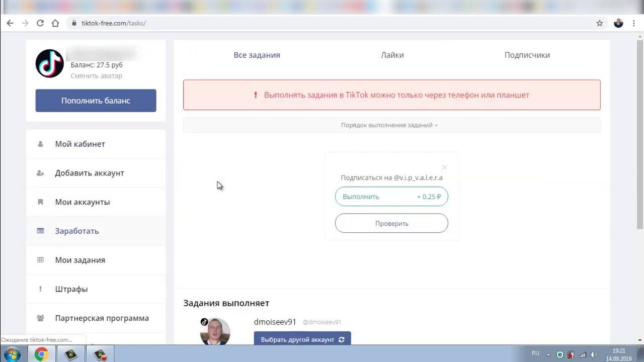Viewport: 644px width, 362px height.
Task: Click the Баланс: 27.5 руб text
Action: click(x=97, y=65)
